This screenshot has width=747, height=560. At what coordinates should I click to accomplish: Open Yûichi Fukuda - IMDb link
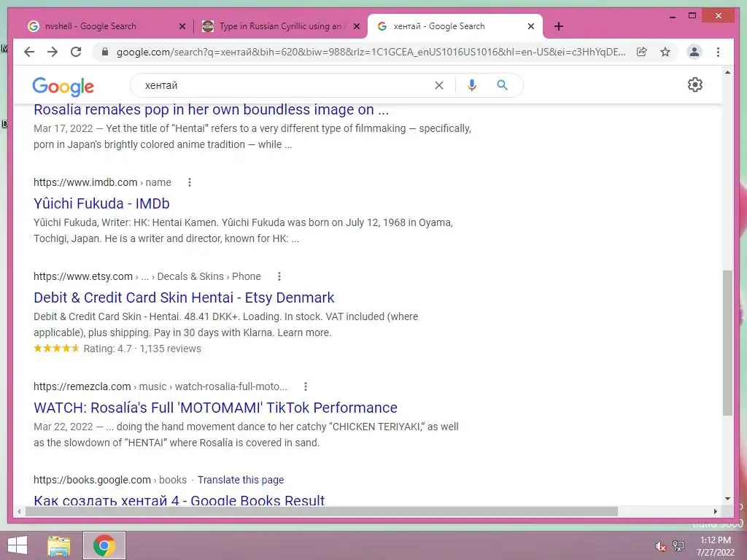click(x=101, y=204)
